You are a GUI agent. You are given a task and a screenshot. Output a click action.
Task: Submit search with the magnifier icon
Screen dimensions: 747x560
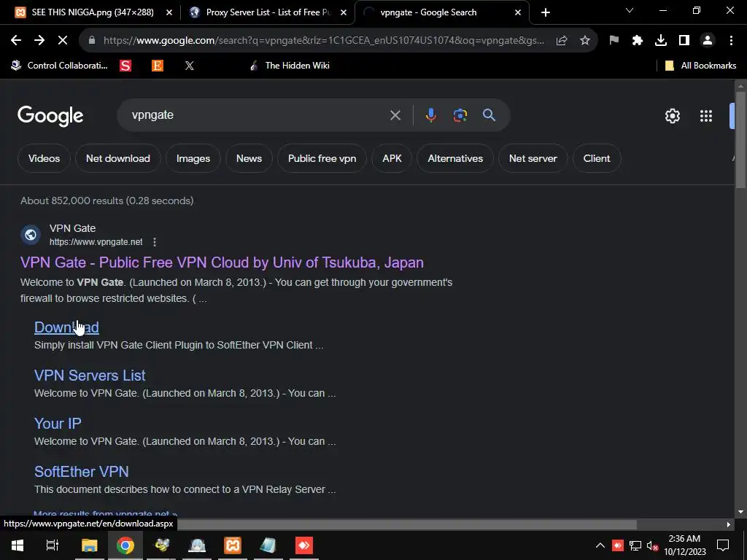(489, 115)
